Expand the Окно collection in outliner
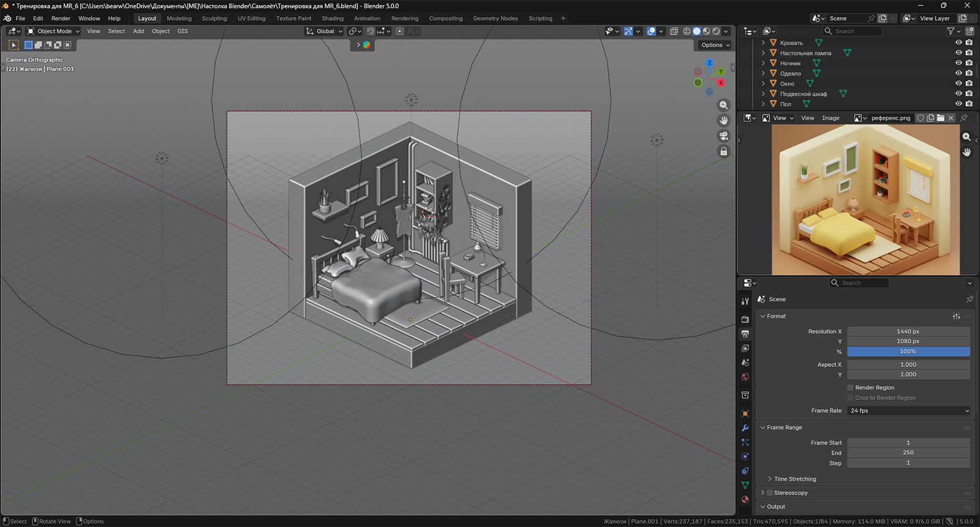Image resolution: width=980 pixels, height=527 pixels. pyautogui.click(x=763, y=83)
